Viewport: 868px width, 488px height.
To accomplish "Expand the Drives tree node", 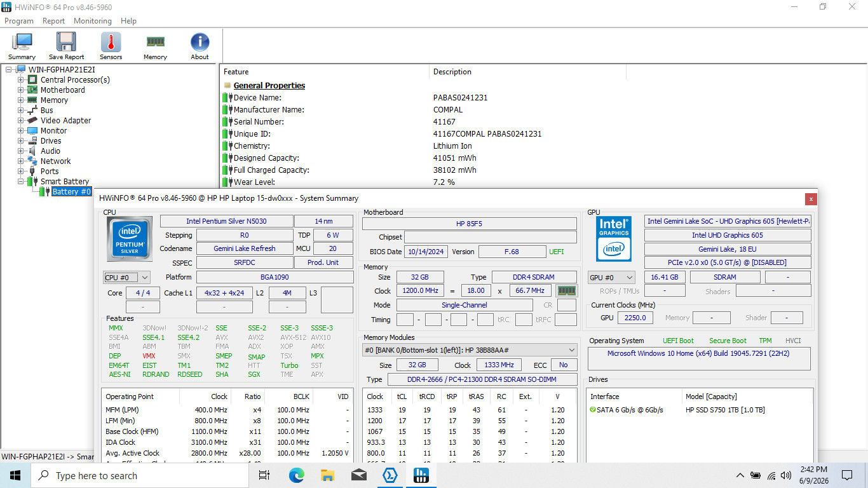I will [x=21, y=140].
